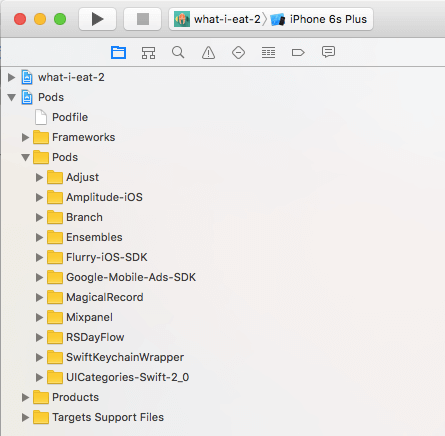Show the Symbol navigator
This screenshot has height=436, width=445.
148,52
